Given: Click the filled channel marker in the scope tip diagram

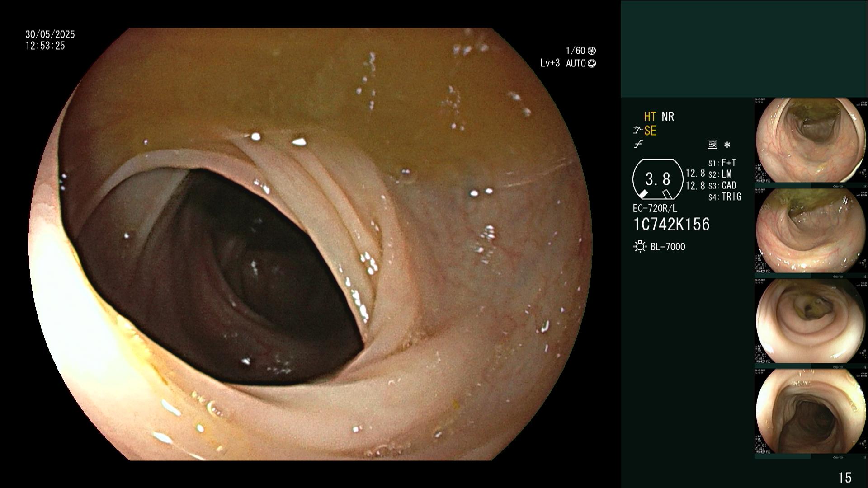Looking at the screenshot, I should point(643,194).
